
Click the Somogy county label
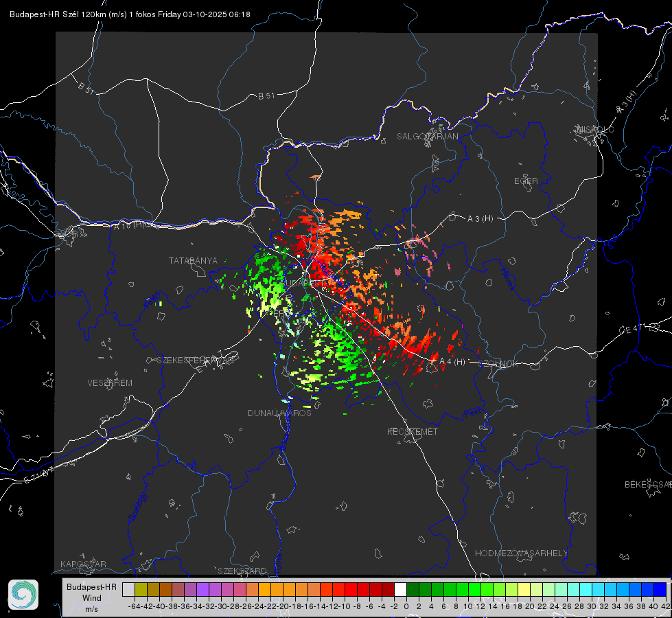coord(138,507)
